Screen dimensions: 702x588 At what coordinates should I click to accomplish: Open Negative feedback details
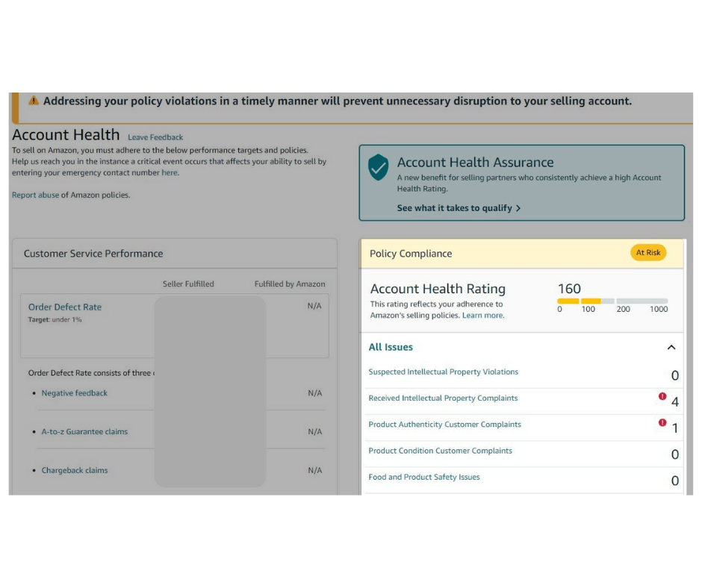75,393
